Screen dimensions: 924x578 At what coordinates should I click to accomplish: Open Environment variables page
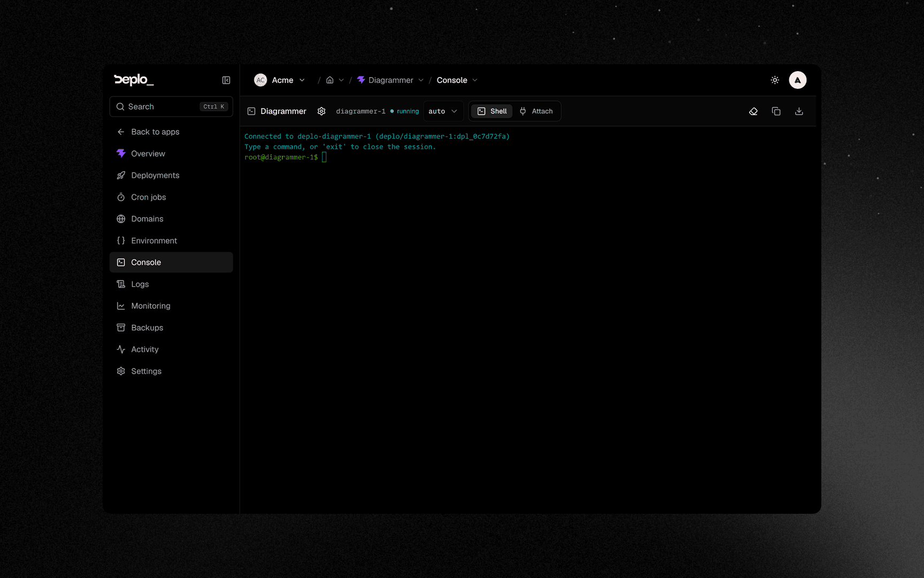coord(171,241)
